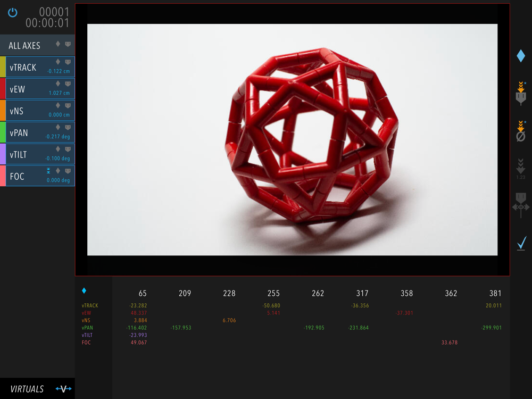Click the blue power icon
This screenshot has width=532, height=399.
pyautogui.click(x=13, y=13)
